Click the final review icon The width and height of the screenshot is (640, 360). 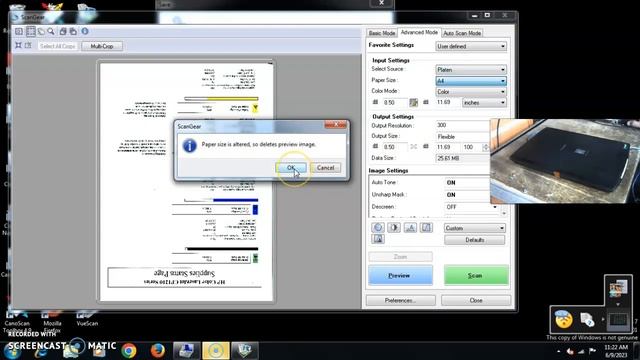click(378, 239)
